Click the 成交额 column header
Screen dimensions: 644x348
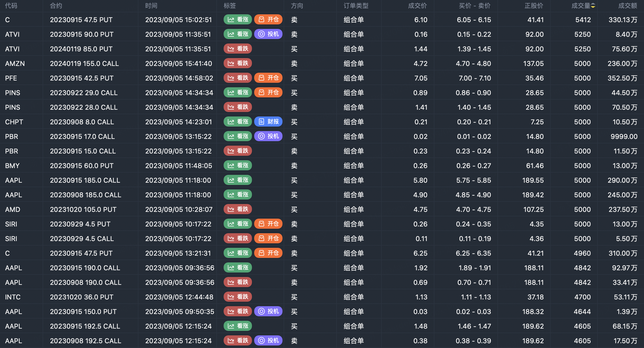627,6
